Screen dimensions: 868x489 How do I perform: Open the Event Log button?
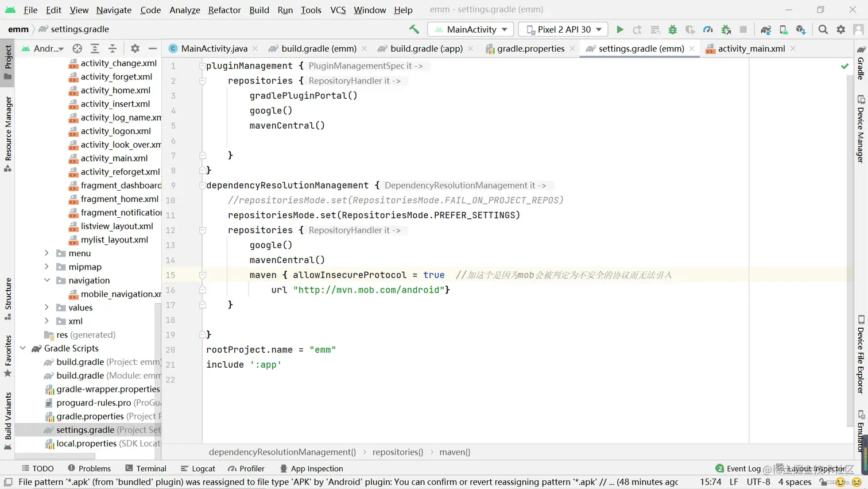point(738,468)
